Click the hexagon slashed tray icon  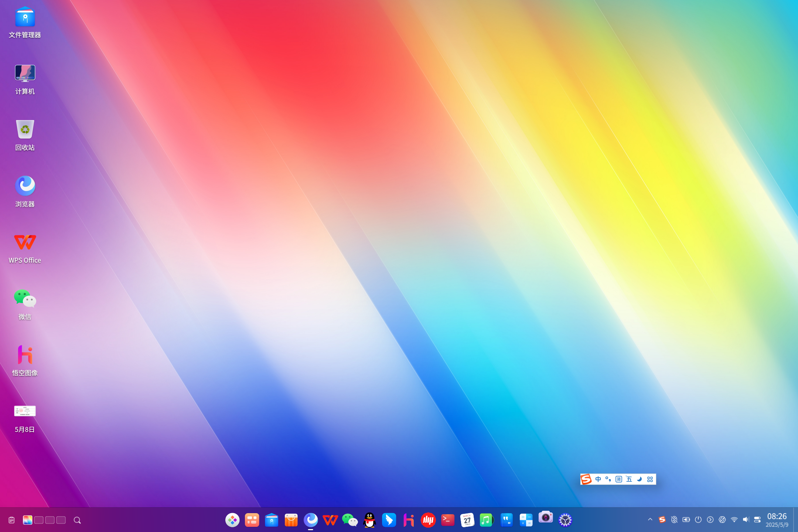pos(722,519)
